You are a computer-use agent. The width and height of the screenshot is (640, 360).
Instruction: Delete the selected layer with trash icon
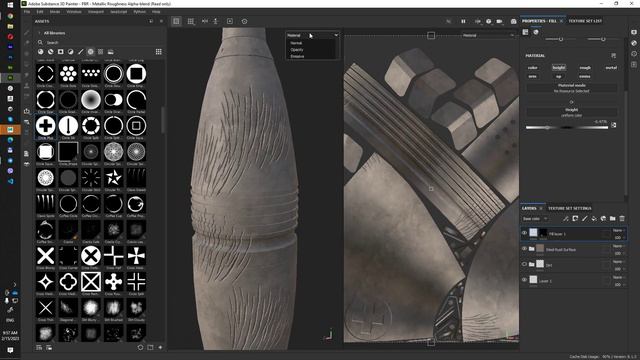point(622,219)
